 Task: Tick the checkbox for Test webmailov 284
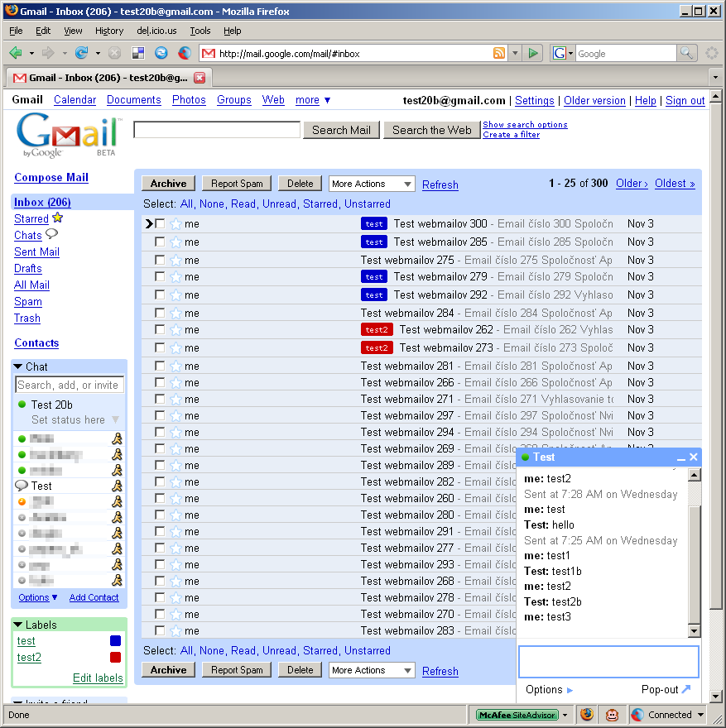160,313
